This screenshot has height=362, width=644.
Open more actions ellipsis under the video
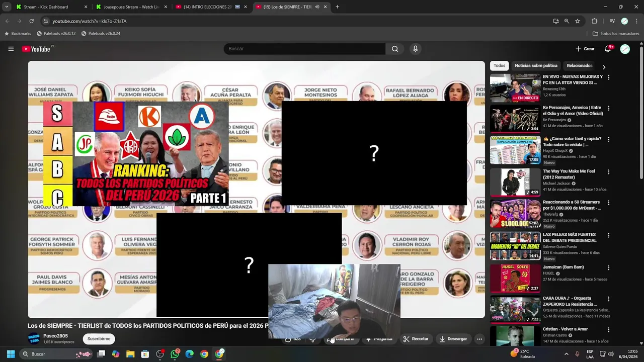(x=479, y=339)
